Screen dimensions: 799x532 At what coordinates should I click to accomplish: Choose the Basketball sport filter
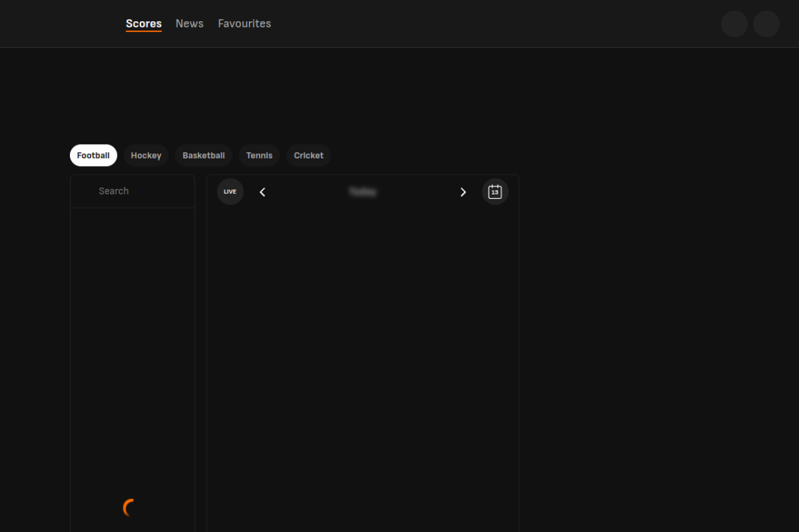point(203,155)
